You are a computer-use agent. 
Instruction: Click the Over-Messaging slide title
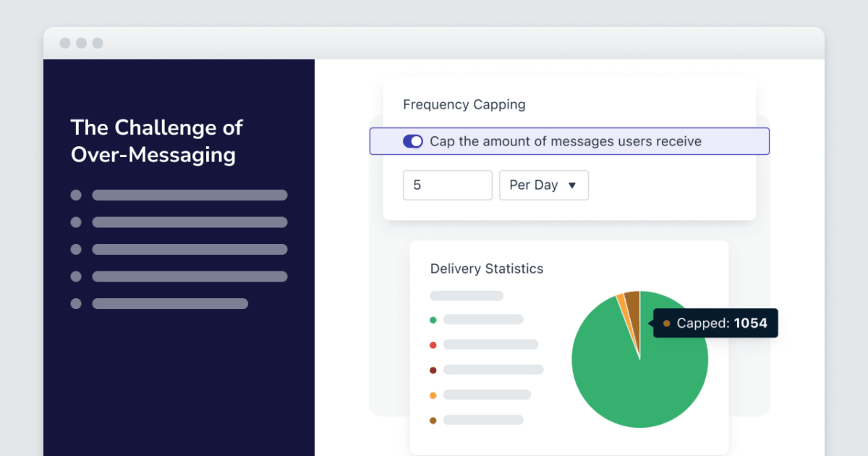tap(156, 141)
